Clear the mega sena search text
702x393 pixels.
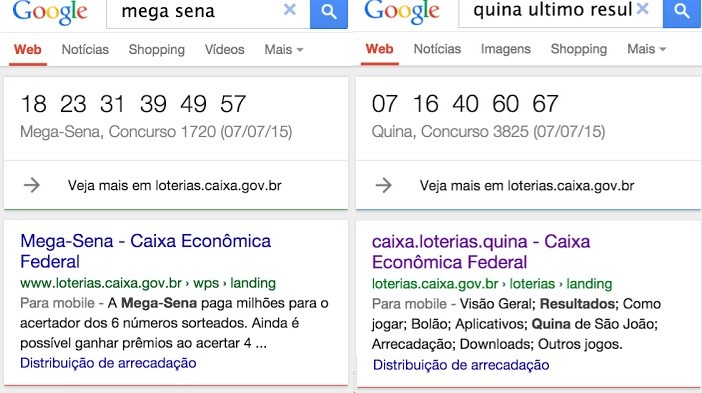(x=290, y=9)
